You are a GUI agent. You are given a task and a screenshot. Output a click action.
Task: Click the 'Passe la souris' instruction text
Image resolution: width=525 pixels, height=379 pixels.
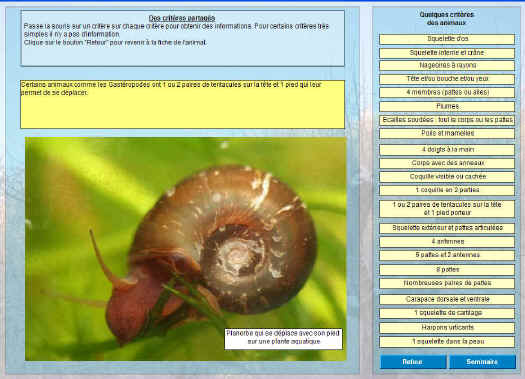[x=176, y=30]
